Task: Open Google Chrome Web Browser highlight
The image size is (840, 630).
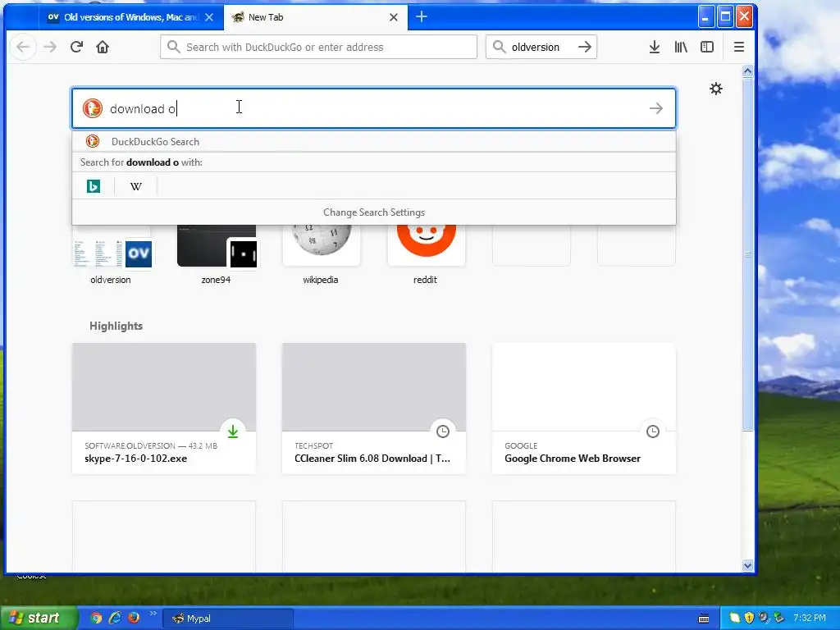Action: tap(584, 409)
